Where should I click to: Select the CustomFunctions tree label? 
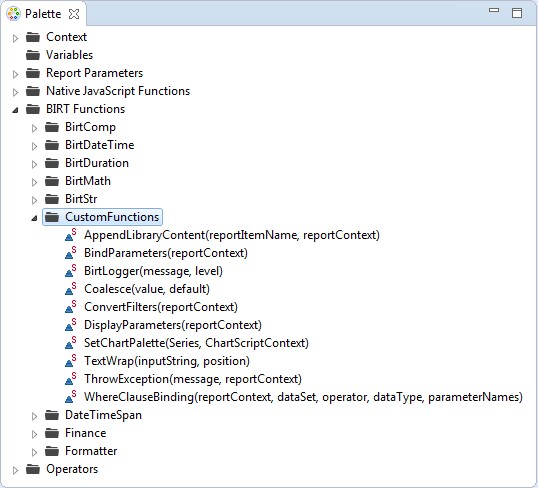[112, 217]
